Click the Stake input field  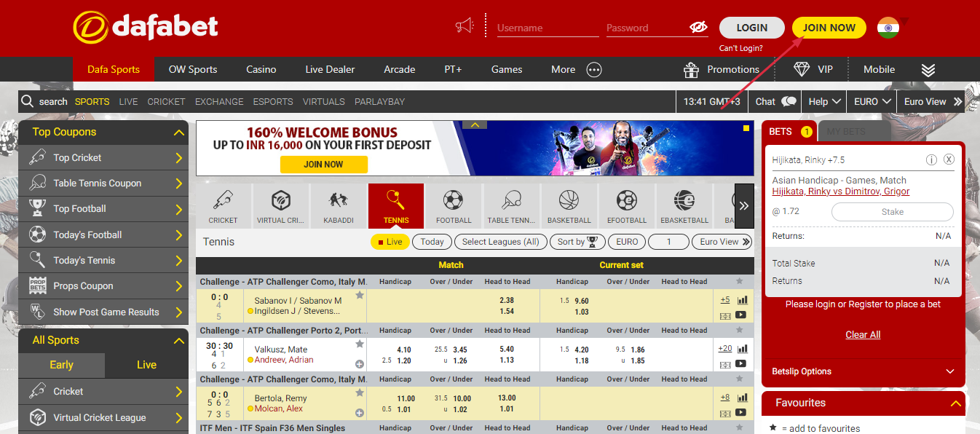pyautogui.click(x=892, y=212)
